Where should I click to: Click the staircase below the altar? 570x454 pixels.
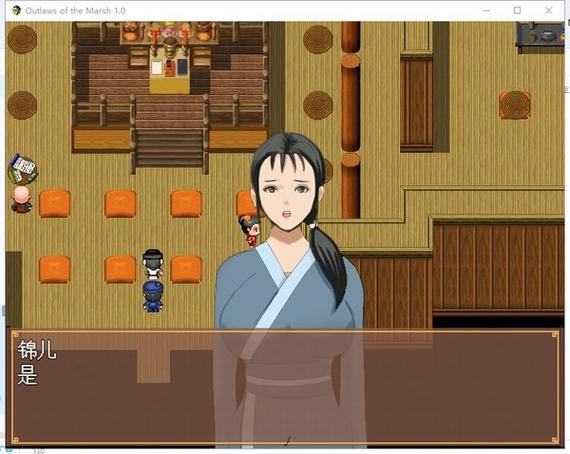[169, 147]
